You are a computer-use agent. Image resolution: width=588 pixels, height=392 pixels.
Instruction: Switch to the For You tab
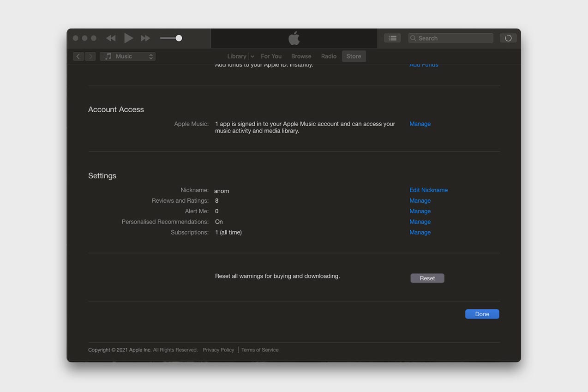[x=271, y=56]
